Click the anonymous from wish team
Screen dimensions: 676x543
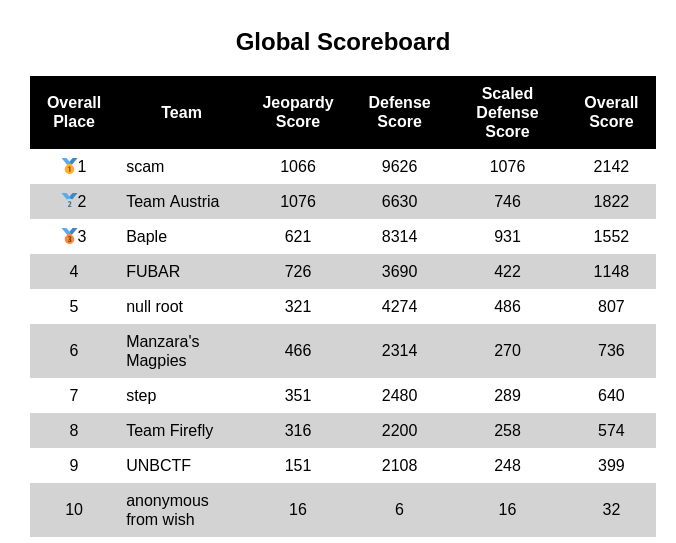point(167,510)
